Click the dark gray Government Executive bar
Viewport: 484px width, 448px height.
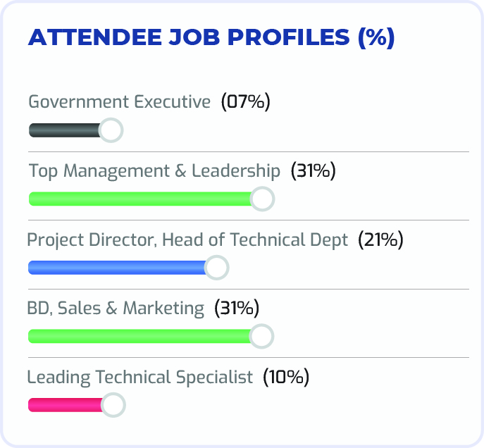click(65, 130)
